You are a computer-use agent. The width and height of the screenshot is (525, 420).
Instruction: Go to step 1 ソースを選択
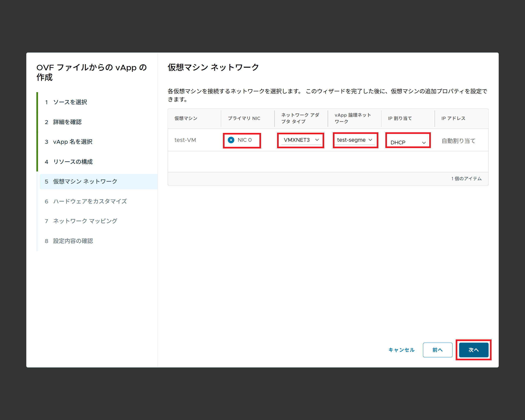click(x=70, y=102)
